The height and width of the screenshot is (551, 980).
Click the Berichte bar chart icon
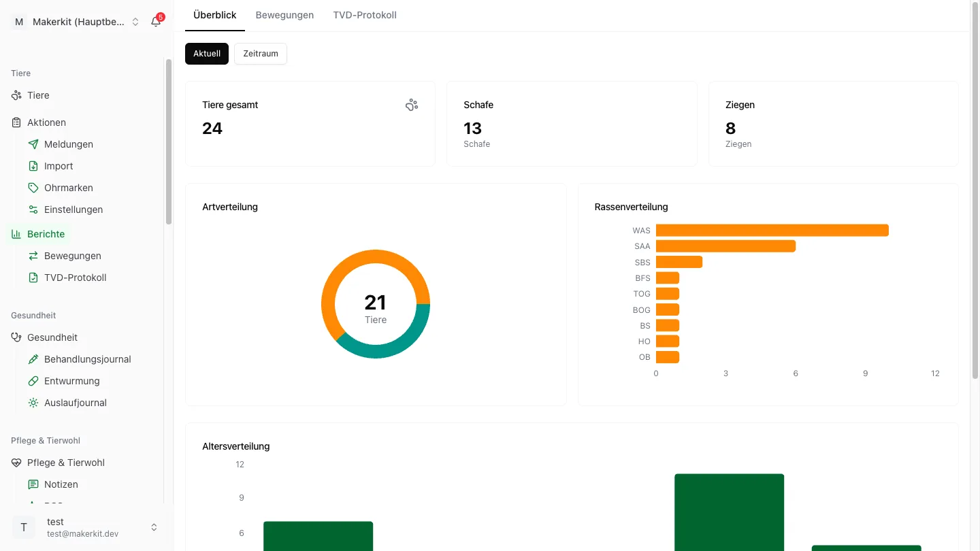(x=16, y=234)
